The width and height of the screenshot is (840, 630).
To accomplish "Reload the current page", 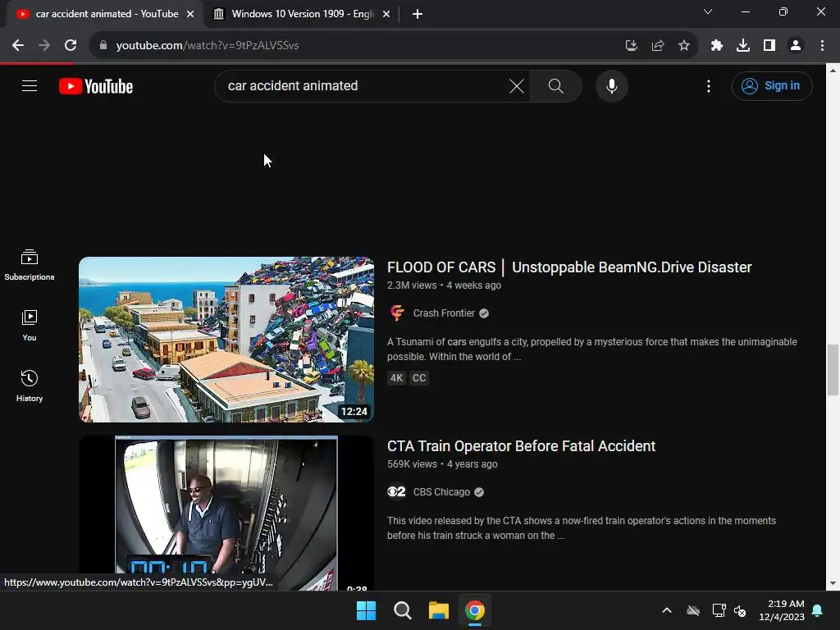I will (71, 46).
